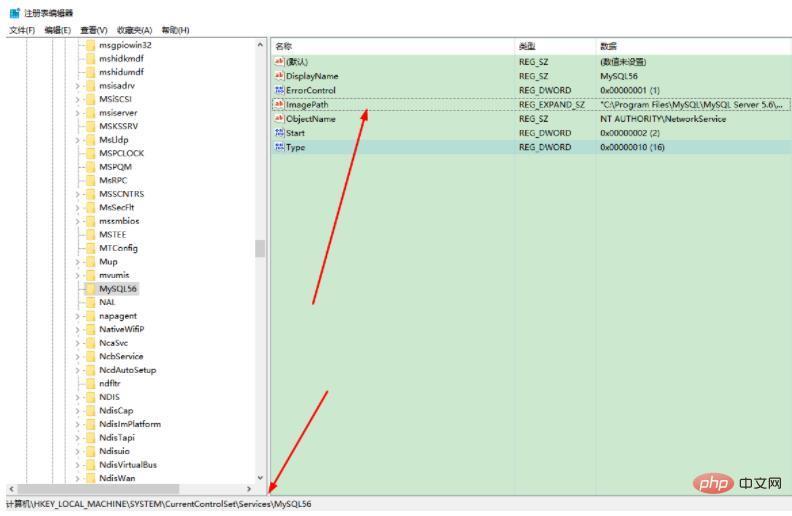Open the 文件(F) menu
The width and height of the screenshot is (792, 516).
point(22,30)
